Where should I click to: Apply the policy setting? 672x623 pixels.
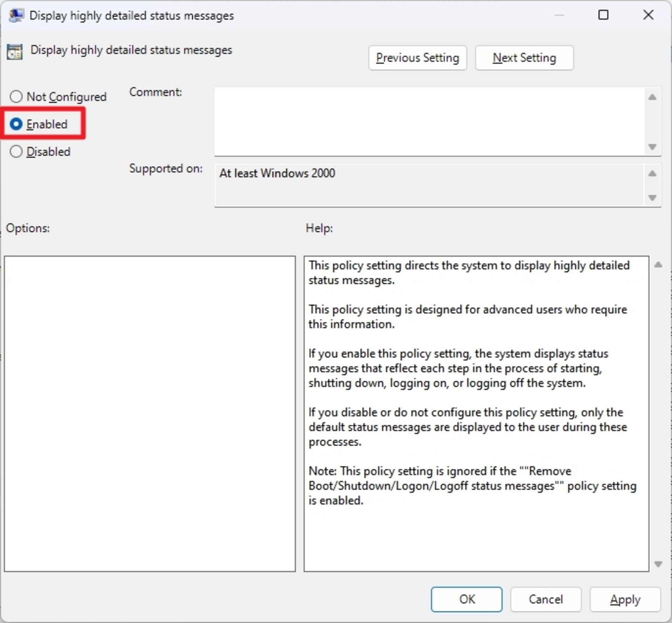click(625, 599)
